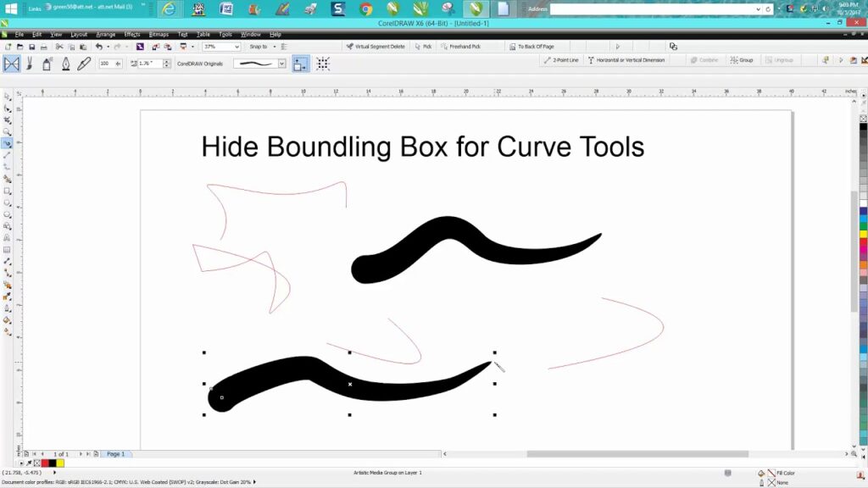Select the Page 1 tab
The height and width of the screenshot is (488, 868).
click(115, 453)
